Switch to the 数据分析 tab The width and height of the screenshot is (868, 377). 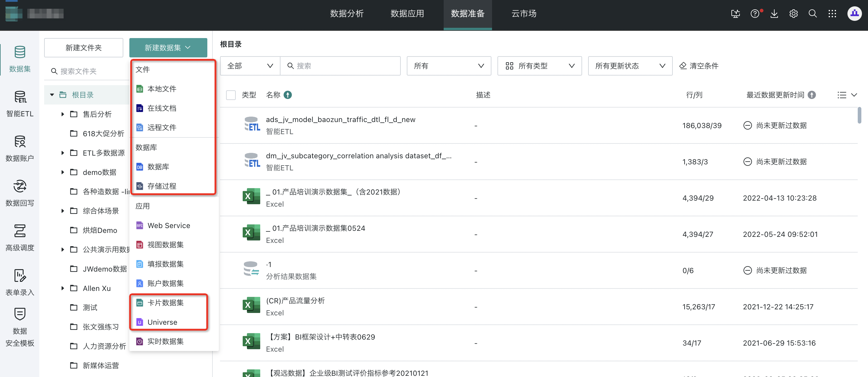[x=346, y=14]
